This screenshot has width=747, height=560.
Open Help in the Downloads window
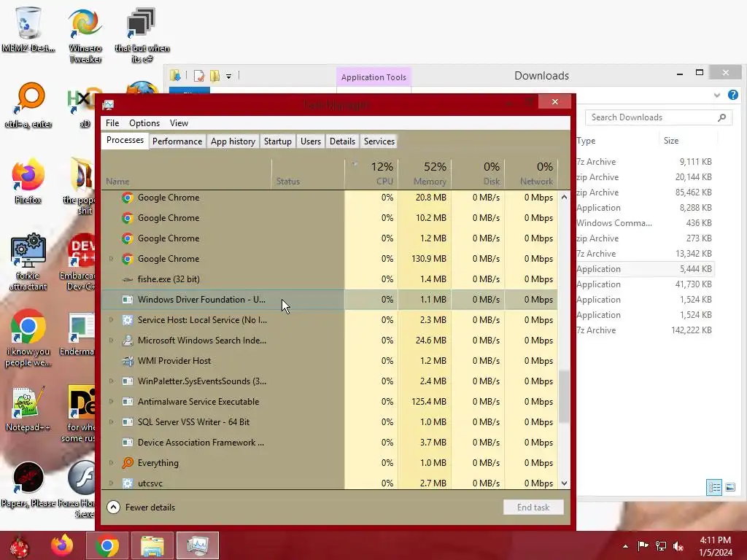point(733,95)
